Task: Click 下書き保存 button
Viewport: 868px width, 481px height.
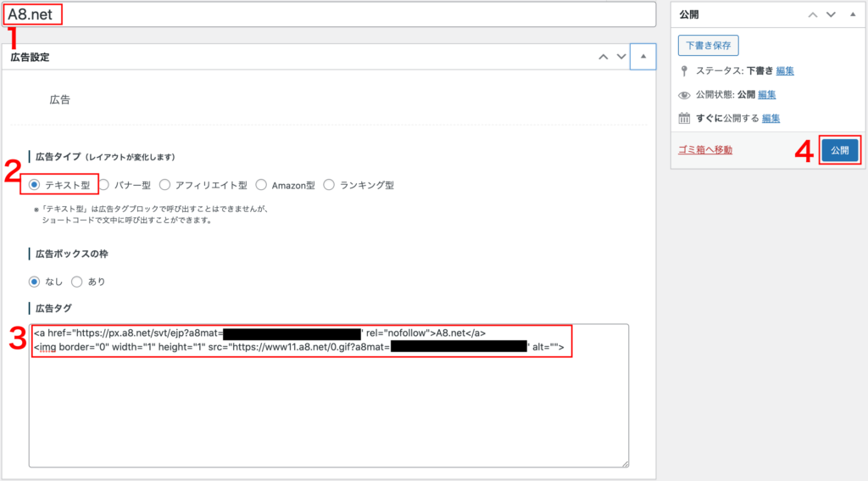Action: [x=708, y=46]
